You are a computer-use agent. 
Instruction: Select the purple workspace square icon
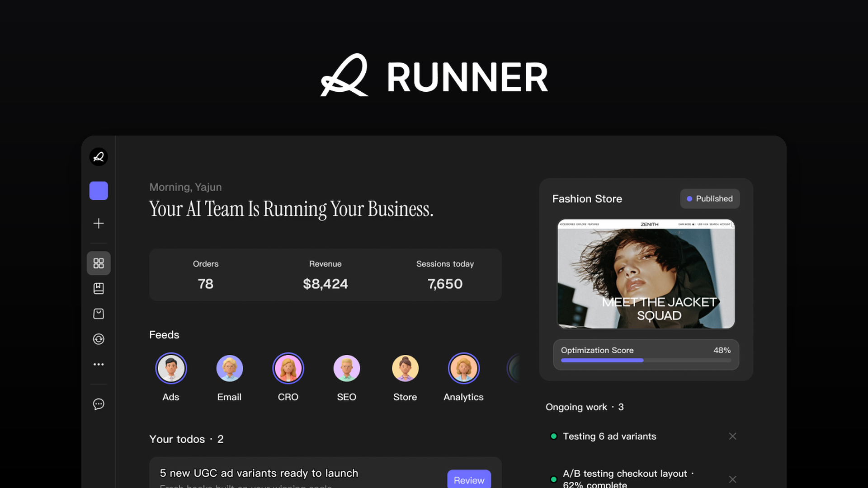(99, 191)
